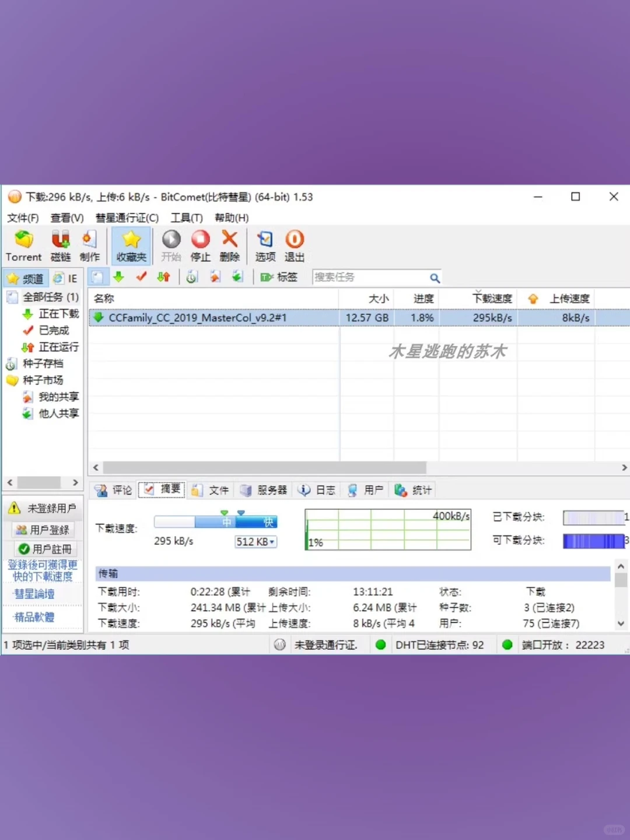
Task: Filter all tasks with the blank page icon
Action: [98, 277]
